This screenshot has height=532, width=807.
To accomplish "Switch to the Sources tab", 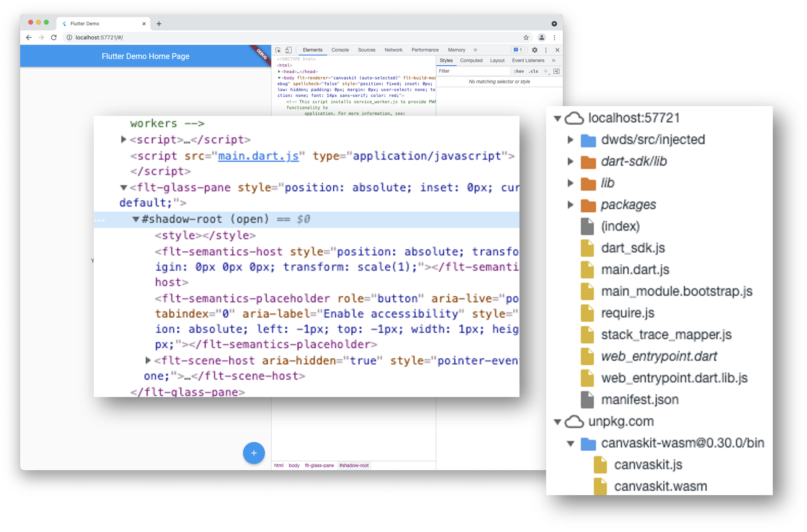I will pyautogui.click(x=367, y=50).
